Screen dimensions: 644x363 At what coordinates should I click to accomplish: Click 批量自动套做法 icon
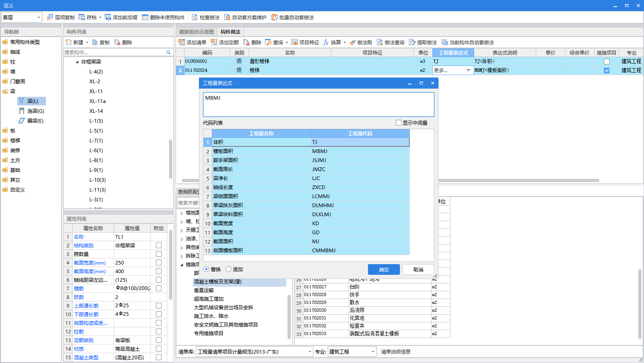point(274,17)
